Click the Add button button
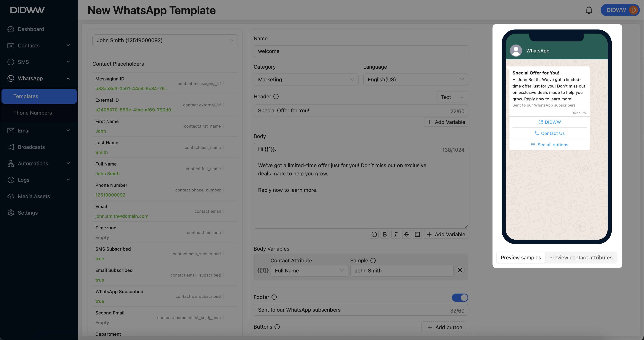Image resolution: width=644 pixels, height=340 pixels. (x=444, y=327)
